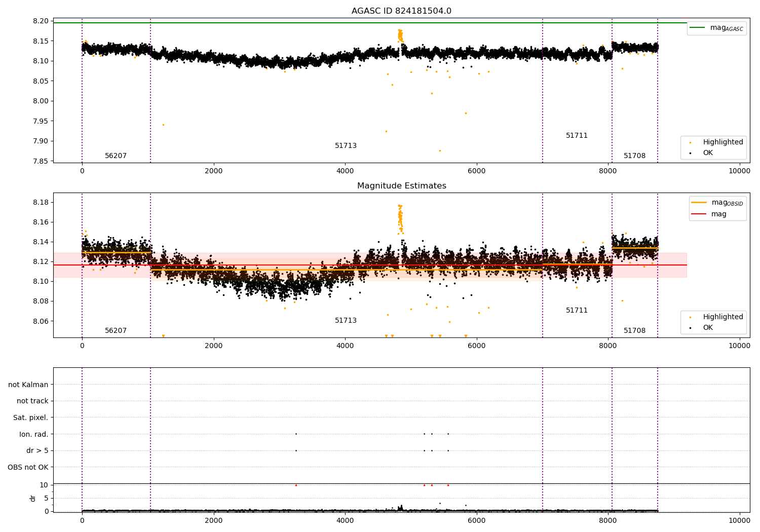
Task: Click "Highlighted" in the top plot's legend
Action: pyautogui.click(x=723, y=142)
